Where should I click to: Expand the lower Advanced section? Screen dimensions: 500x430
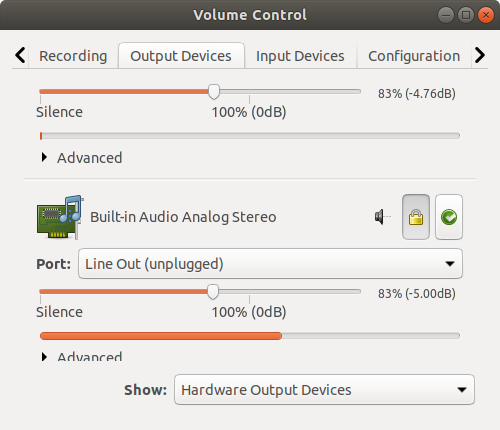pos(82,357)
